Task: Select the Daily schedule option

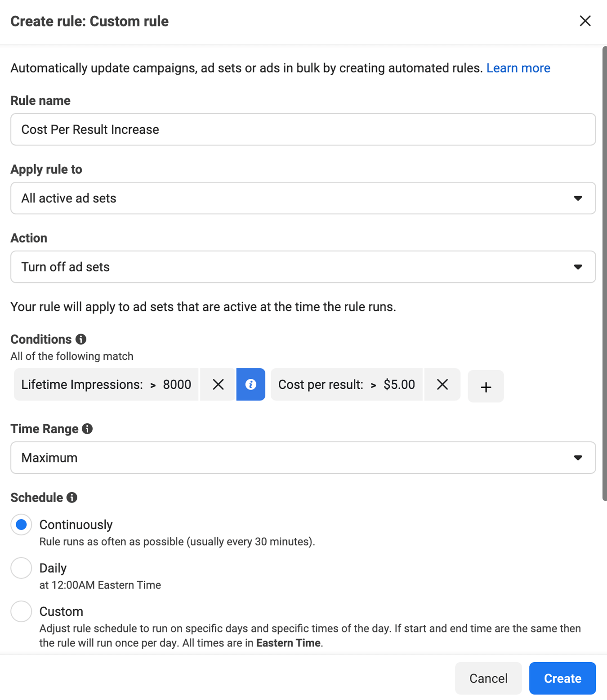Action: click(x=21, y=568)
